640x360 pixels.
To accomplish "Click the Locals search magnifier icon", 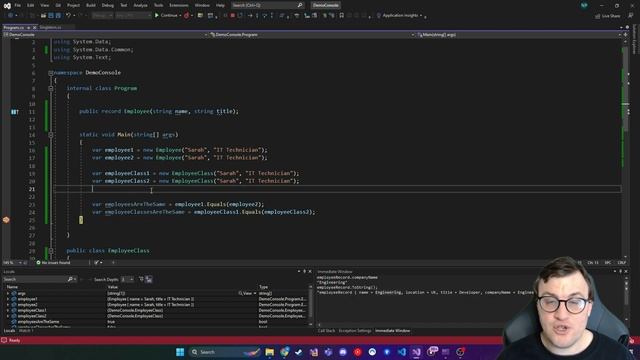I will (x=70, y=279).
